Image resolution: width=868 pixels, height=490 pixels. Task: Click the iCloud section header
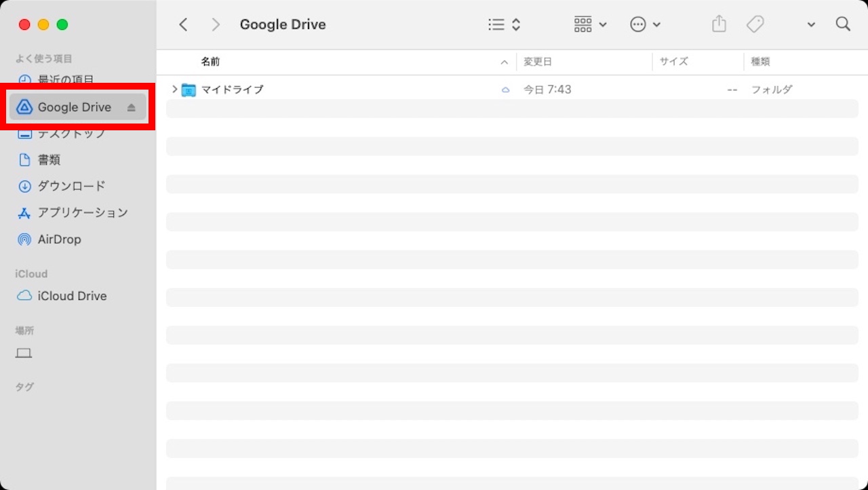[31, 274]
